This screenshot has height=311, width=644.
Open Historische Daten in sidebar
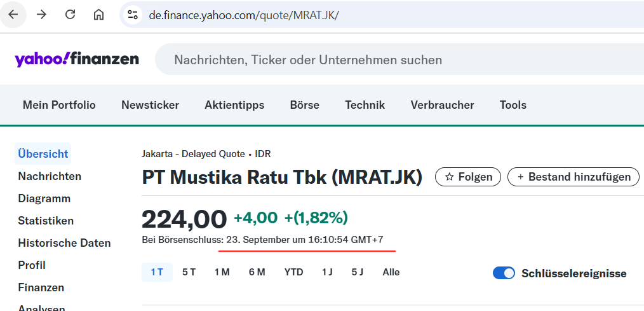64,243
